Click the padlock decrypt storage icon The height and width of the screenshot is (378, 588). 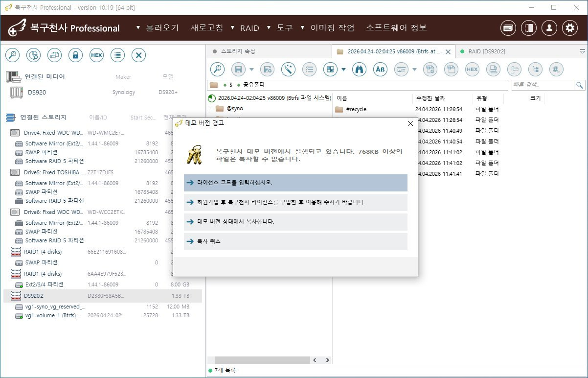(75, 55)
